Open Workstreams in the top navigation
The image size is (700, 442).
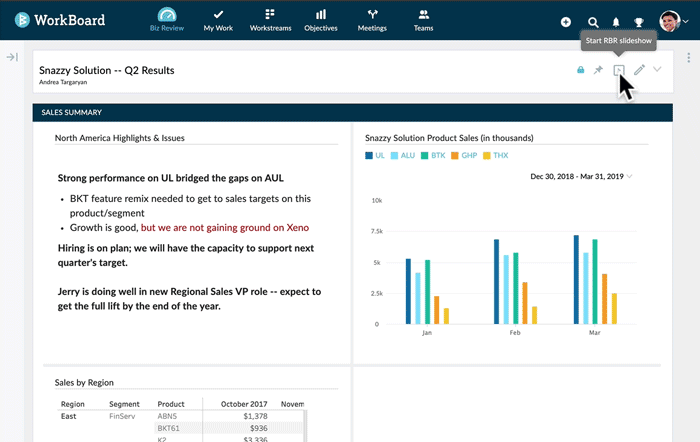pyautogui.click(x=270, y=21)
